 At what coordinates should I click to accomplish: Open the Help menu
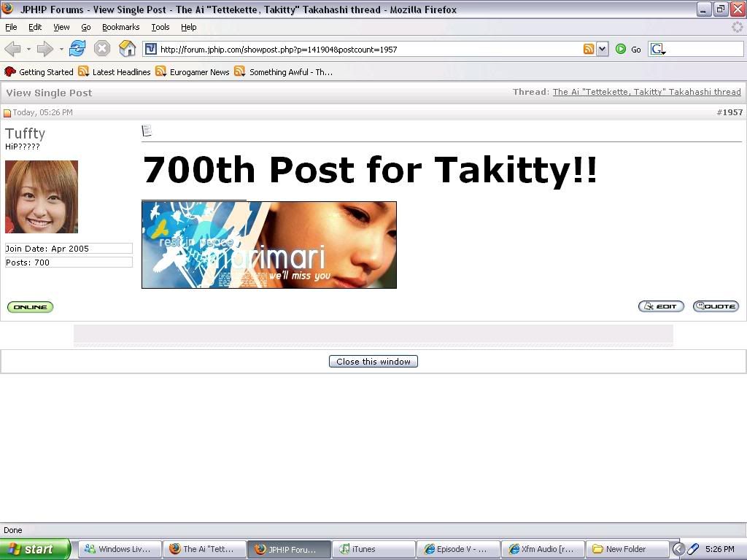click(189, 27)
